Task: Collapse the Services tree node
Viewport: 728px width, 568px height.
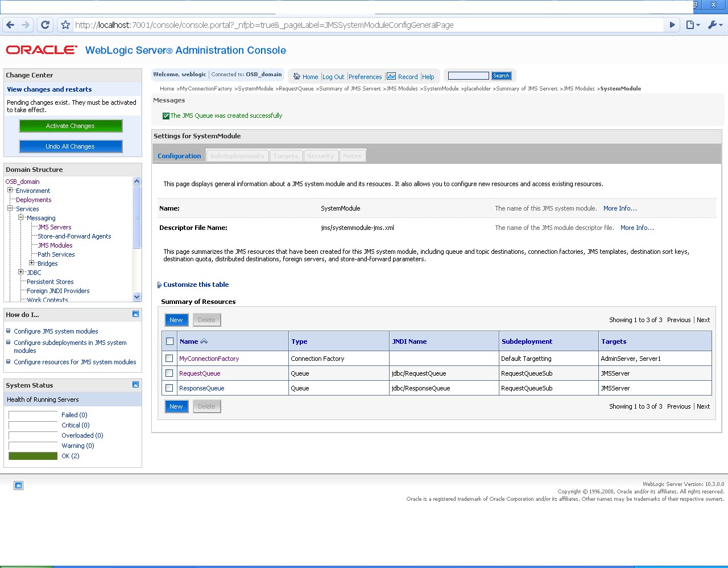Action: [10, 208]
